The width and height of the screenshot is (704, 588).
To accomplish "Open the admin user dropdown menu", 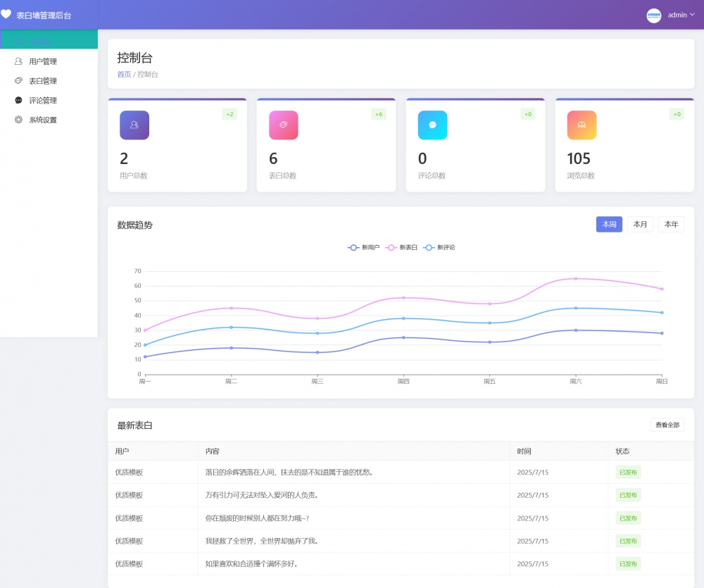I will (681, 15).
